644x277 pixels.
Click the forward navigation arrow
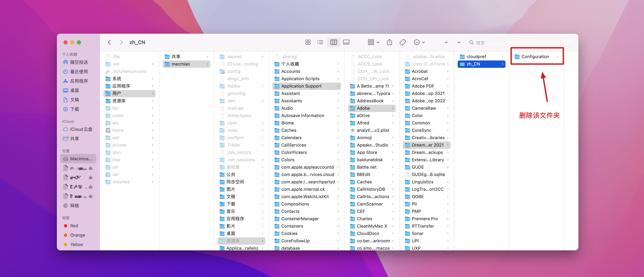pyautogui.click(x=121, y=42)
